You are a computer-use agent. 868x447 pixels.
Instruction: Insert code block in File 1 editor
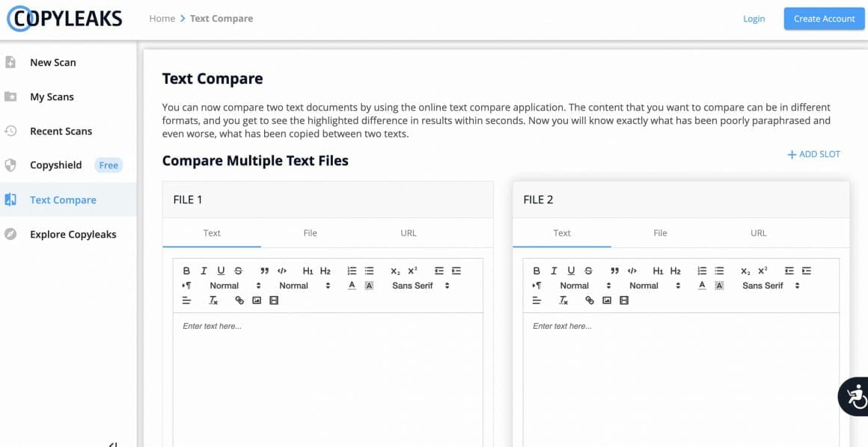pyautogui.click(x=282, y=271)
